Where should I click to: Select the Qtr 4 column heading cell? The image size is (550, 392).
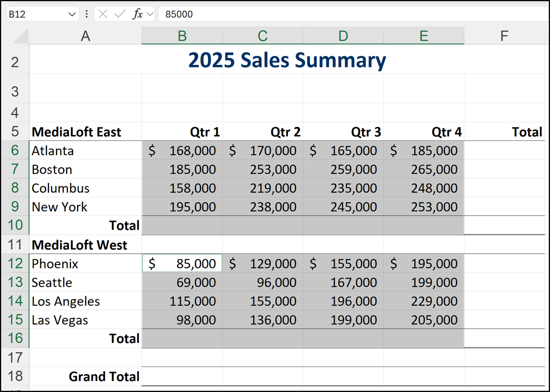tap(423, 132)
